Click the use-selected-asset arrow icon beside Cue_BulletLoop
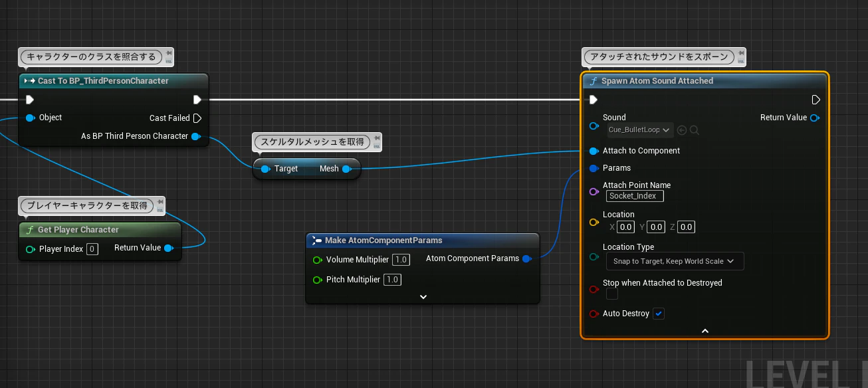This screenshot has height=388, width=868. pos(682,130)
